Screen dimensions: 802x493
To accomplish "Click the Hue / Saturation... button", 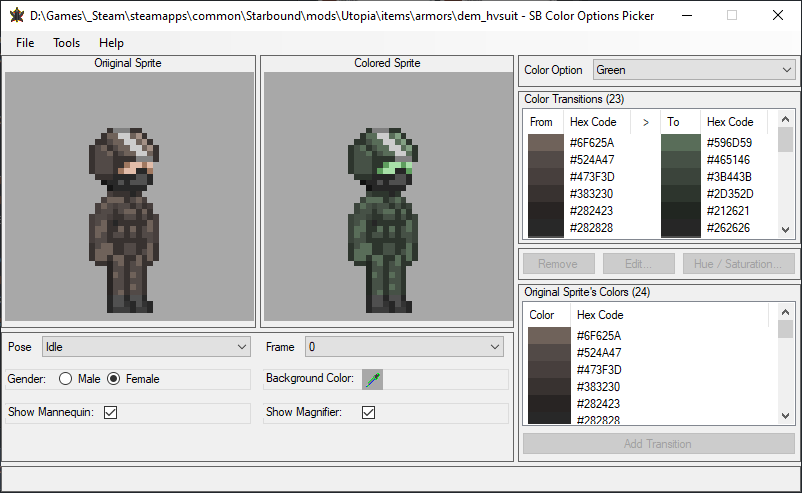I will [738, 264].
